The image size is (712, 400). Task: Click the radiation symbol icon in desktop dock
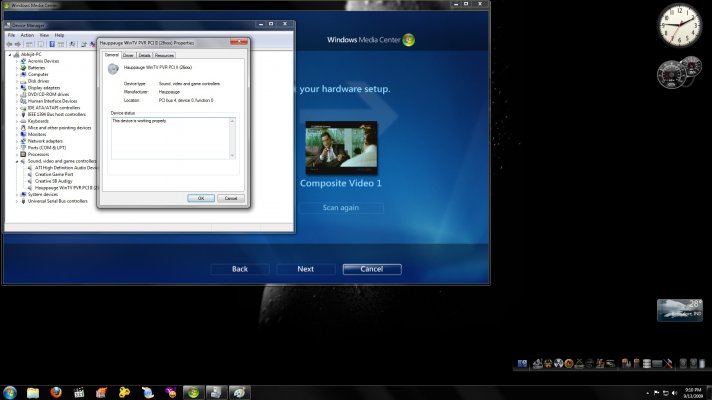(x=559, y=363)
